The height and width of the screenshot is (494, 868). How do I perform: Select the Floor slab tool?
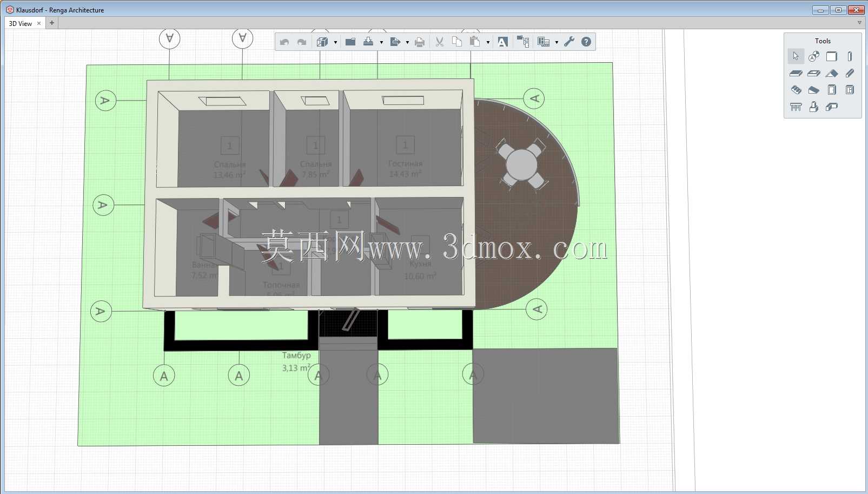click(796, 73)
